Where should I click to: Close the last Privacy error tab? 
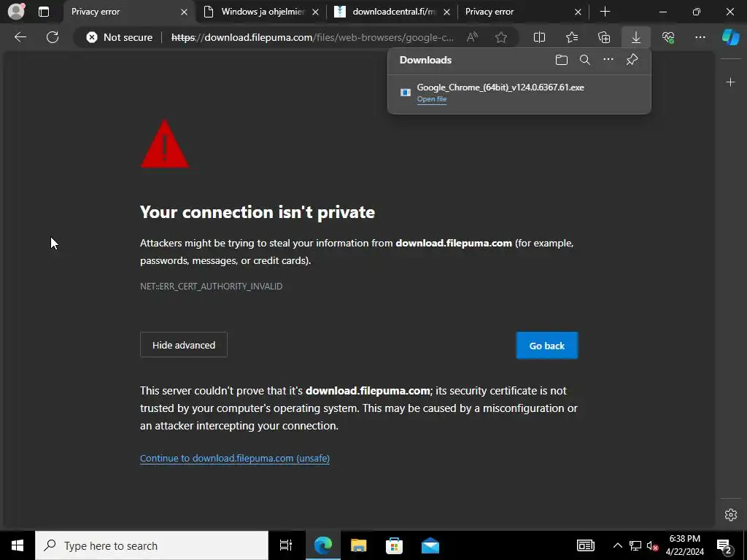tap(578, 12)
